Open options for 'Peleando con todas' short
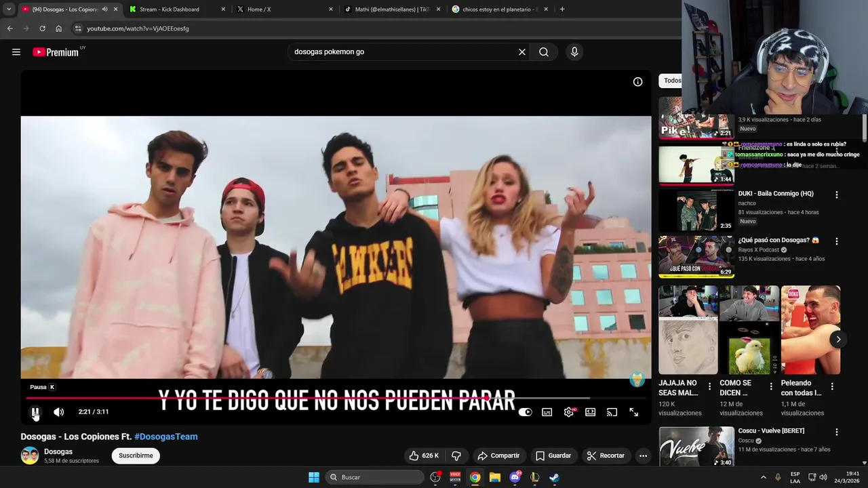This screenshot has width=868, height=488. [832, 386]
